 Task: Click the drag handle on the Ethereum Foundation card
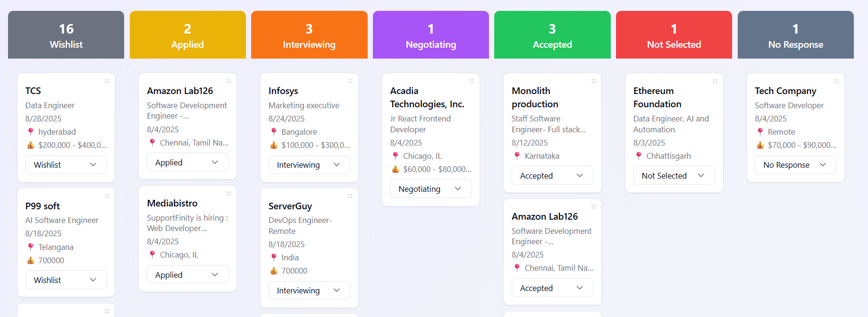(x=715, y=81)
